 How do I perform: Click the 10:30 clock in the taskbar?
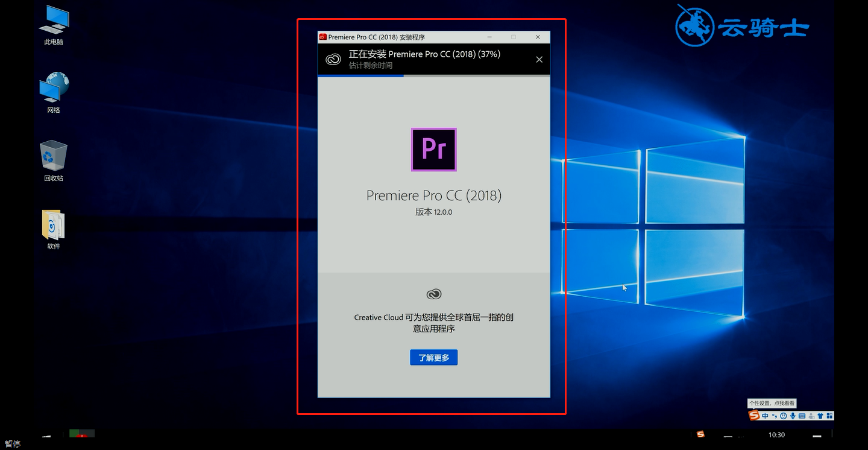click(777, 435)
